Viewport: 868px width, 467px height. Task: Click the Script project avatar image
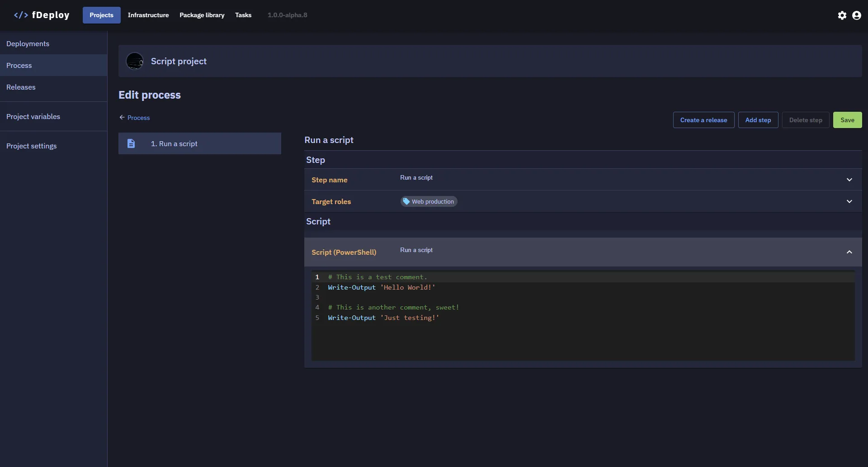[135, 61]
